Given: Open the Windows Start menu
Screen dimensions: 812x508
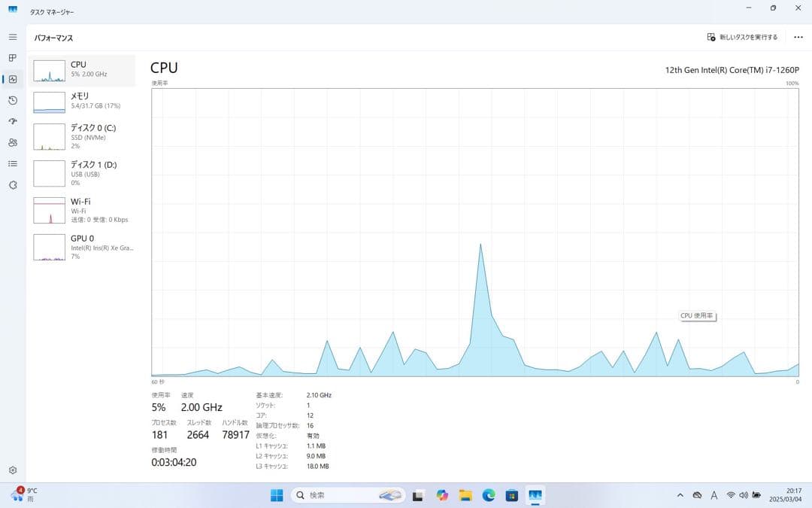Looking at the screenshot, I should click(277, 495).
